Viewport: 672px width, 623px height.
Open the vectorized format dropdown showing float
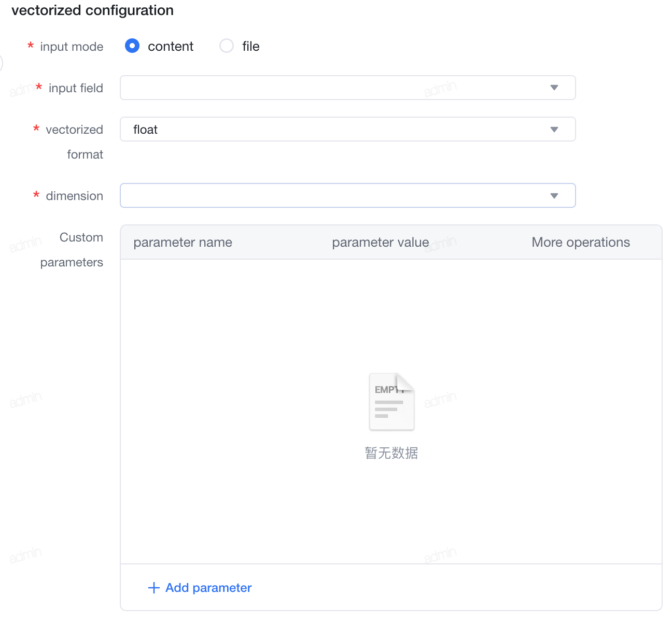(348, 129)
